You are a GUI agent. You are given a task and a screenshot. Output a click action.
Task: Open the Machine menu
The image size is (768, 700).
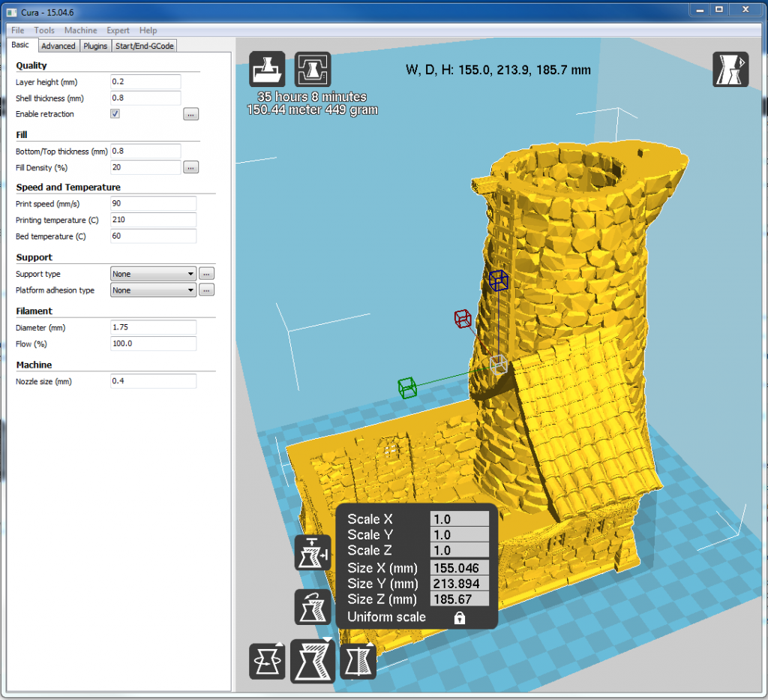tap(80, 30)
